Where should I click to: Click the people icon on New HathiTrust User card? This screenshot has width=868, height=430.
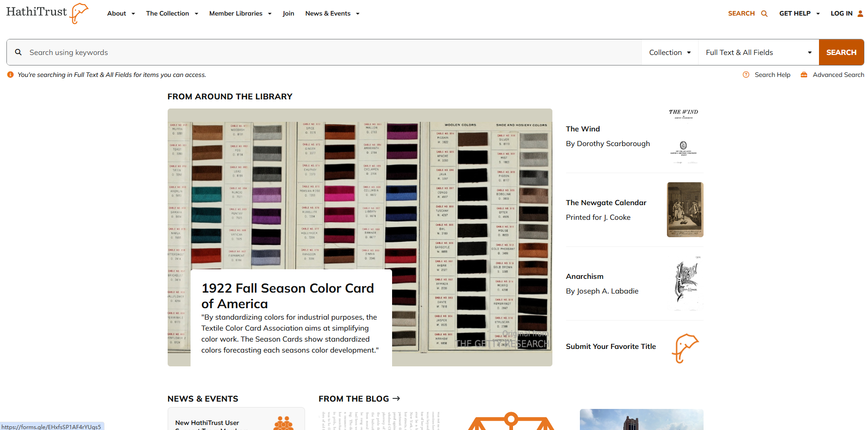pyautogui.click(x=284, y=423)
